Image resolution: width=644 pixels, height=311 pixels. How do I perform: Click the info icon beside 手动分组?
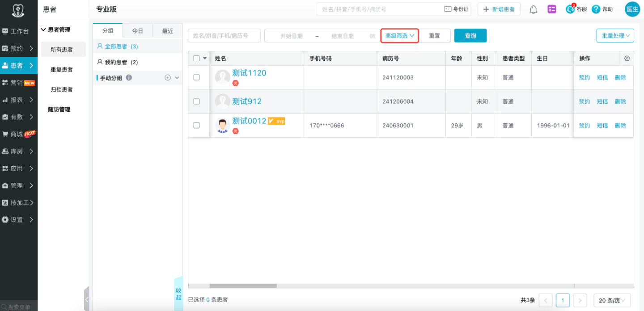click(x=129, y=78)
